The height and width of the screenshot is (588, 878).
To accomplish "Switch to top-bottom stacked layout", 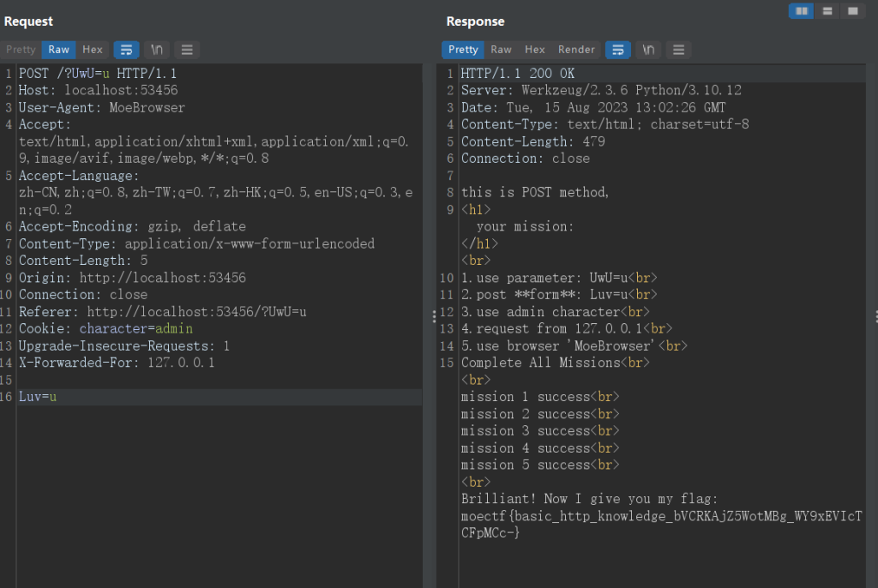I will [x=827, y=11].
